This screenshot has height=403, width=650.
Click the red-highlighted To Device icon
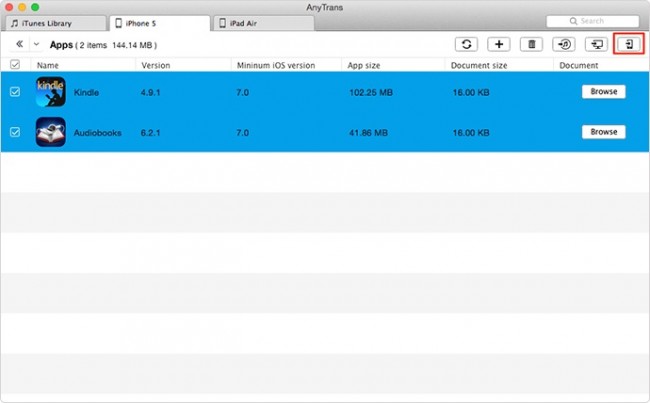click(628, 44)
